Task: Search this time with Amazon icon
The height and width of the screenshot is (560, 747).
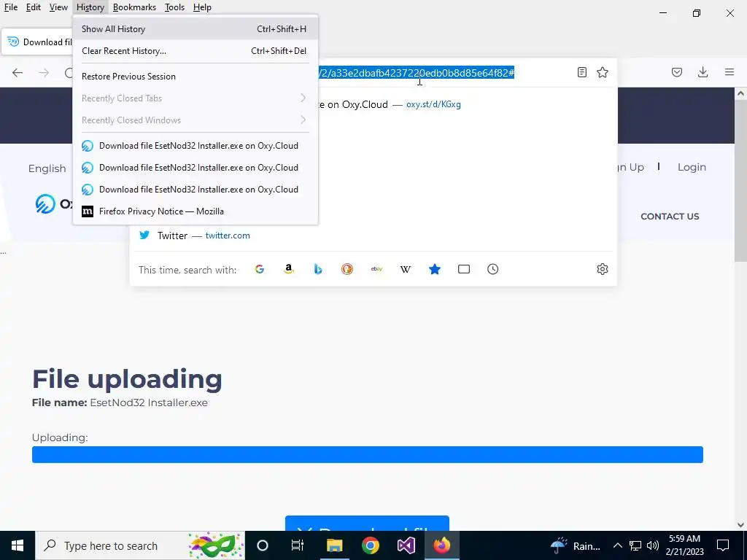Action: (289, 270)
